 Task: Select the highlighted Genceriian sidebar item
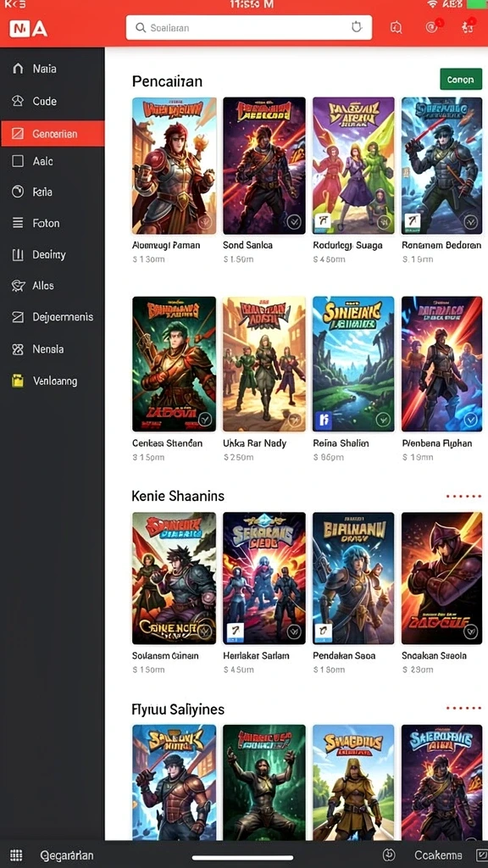tap(53, 133)
